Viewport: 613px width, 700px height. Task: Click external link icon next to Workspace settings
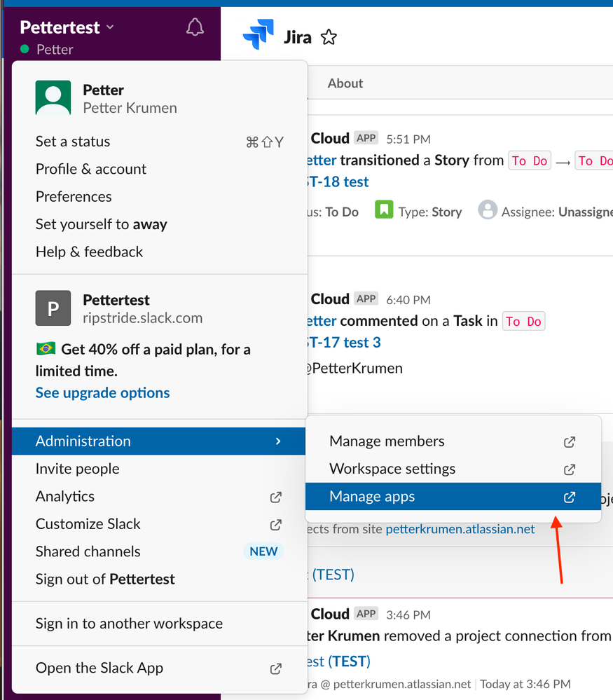(570, 469)
